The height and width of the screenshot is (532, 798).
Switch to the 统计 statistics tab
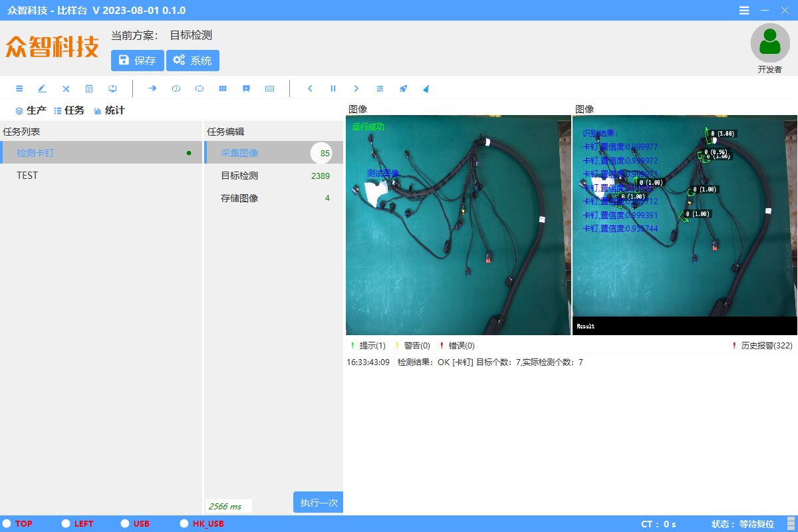[109, 110]
